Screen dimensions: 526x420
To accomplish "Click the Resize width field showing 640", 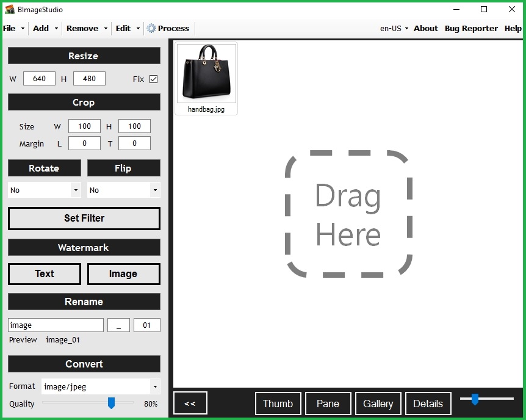I will [x=39, y=79].
